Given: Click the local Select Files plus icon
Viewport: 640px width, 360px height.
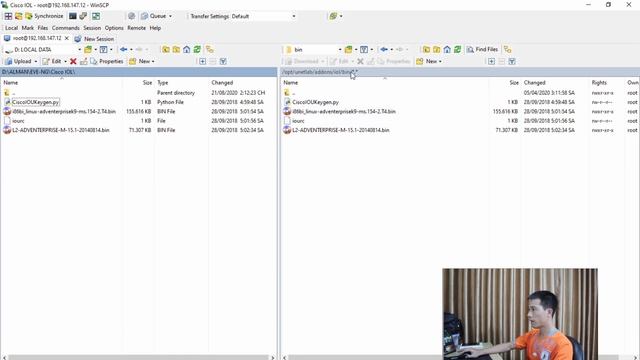Looking at the screenshot, I should (202, 61).
